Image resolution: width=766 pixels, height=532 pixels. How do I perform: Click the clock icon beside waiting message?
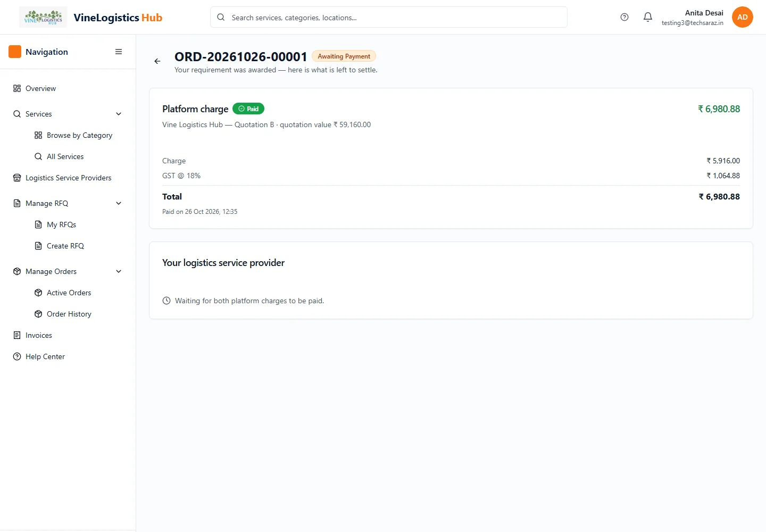point(166,301)
